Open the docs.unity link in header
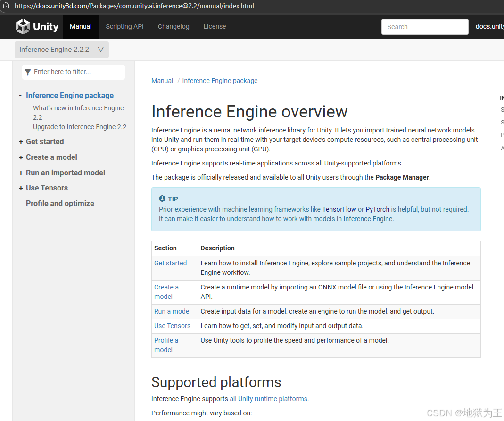The height and width of the screenshot is (421, 504). 489,27
